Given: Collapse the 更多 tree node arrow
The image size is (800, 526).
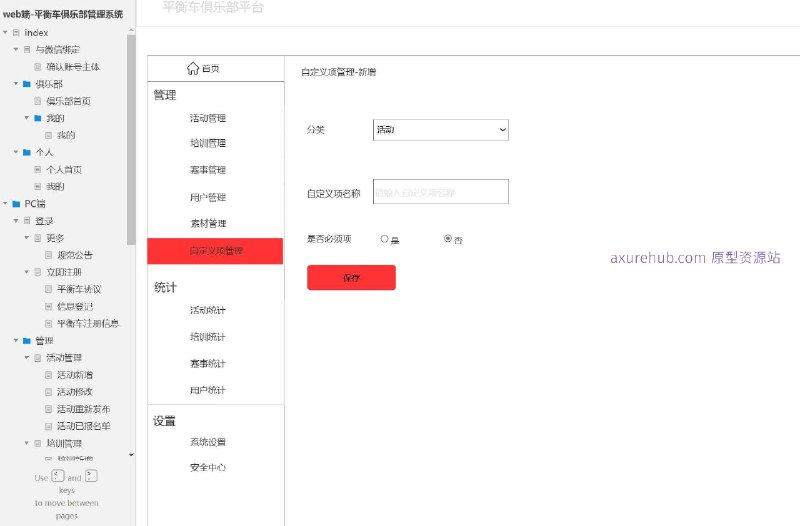Looking at the screenshot, I should point(27,238).
